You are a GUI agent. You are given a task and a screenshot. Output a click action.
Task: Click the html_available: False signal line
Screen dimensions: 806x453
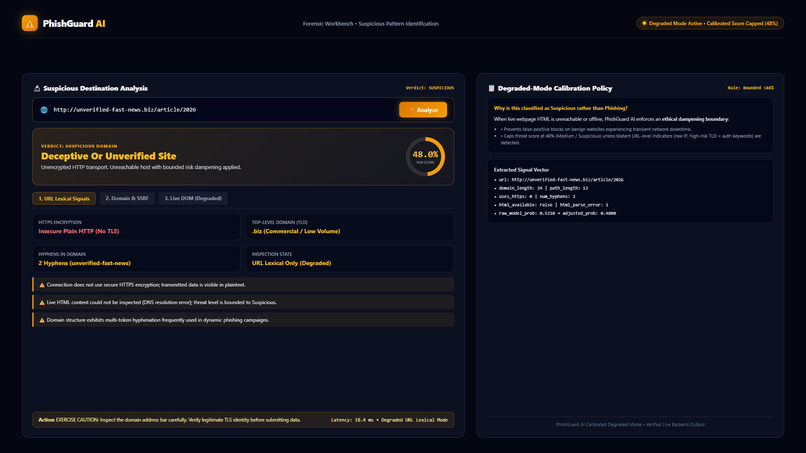[553, 205]
